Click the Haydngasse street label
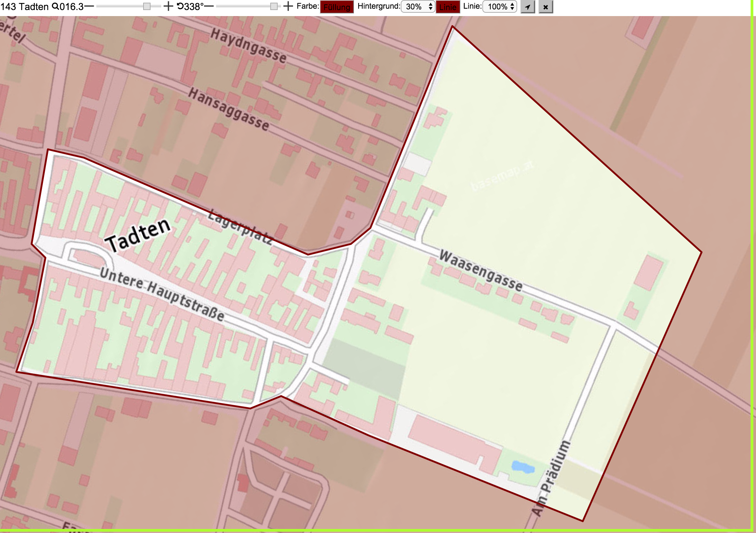This screenshot has width=756, height=533. tap(249, 46)
